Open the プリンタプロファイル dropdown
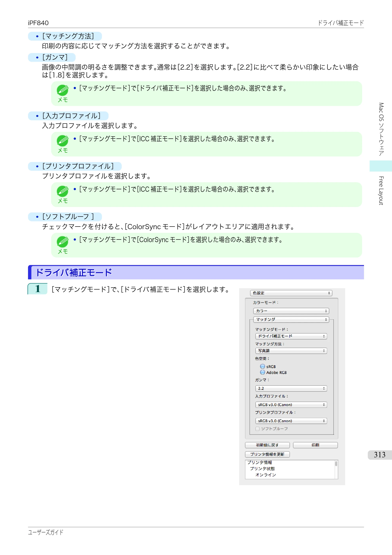 [x=291, y=421]
